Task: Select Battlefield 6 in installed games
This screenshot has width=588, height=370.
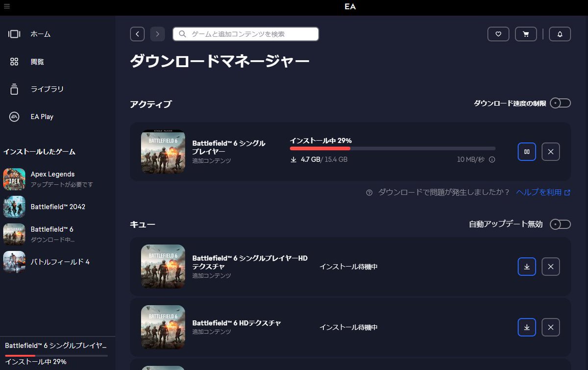Action: pos(57,234)
